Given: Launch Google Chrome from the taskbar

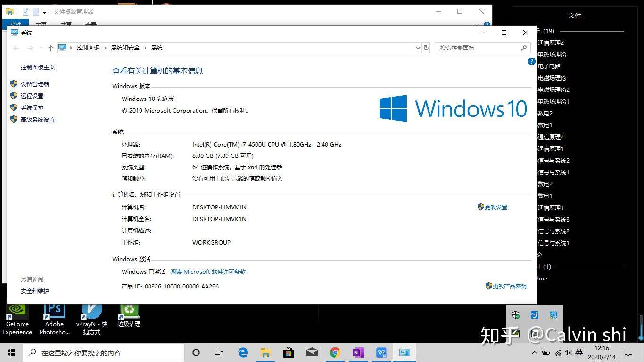Looking at the screenshot, I should [x=335, y=353].
